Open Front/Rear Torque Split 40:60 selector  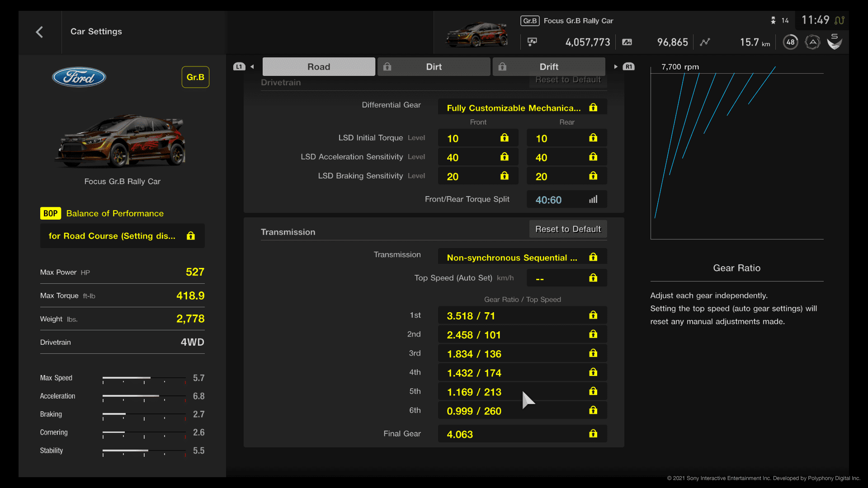click(567, 199)
